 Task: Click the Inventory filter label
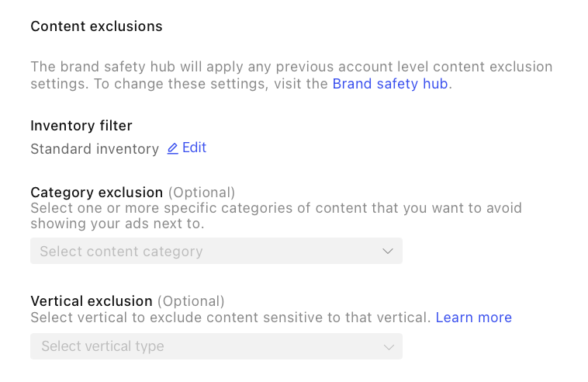click(81, 125)
